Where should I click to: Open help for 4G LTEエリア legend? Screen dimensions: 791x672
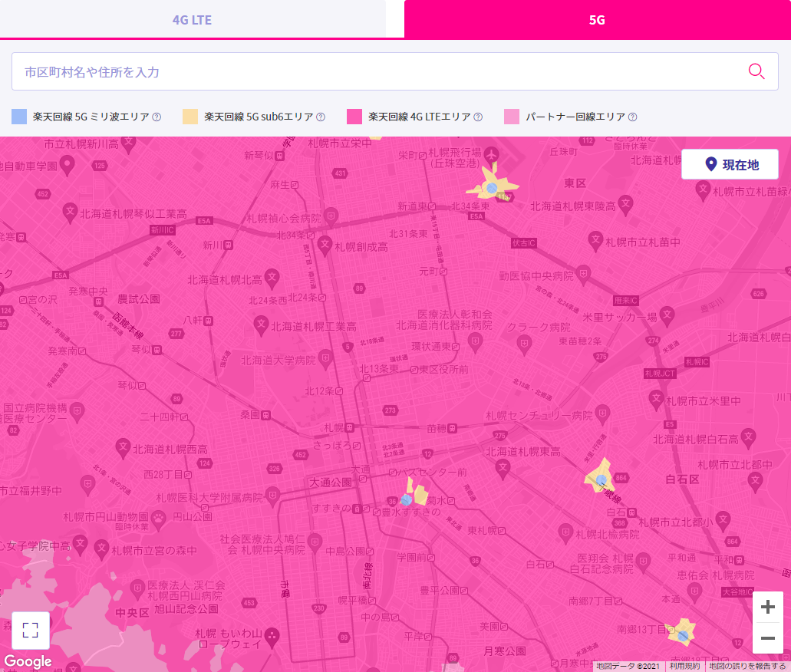click(478, 117)
